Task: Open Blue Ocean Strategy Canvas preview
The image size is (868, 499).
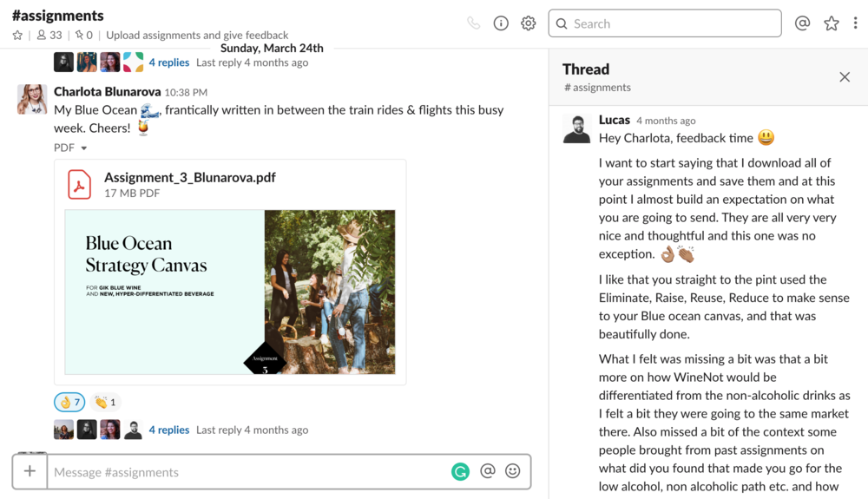Action: pos(230,292)
